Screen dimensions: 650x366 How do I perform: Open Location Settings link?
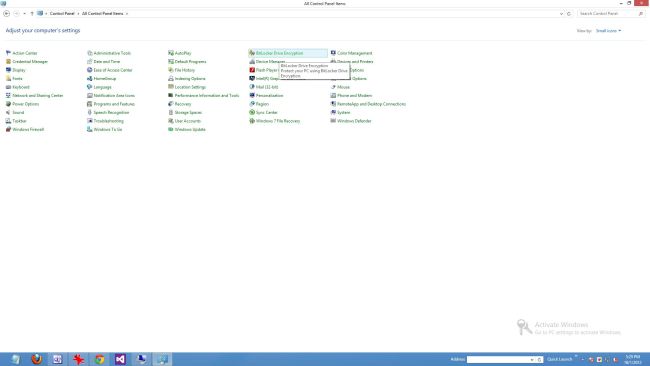[190, 87]
